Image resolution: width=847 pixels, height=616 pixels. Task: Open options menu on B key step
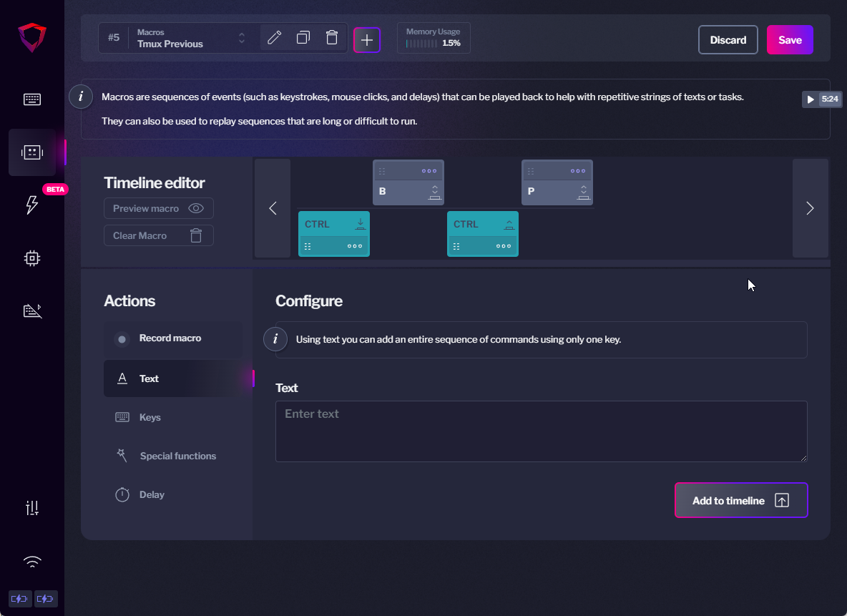pos(429,171)
